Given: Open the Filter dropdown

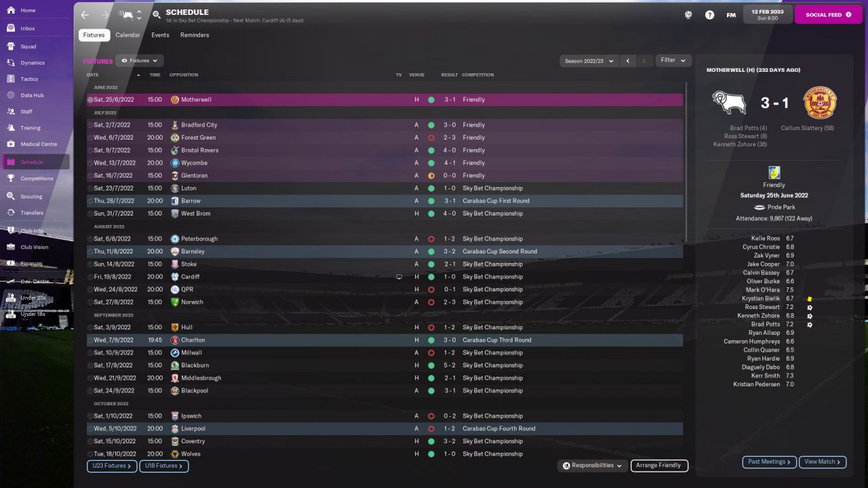Looking at the screenshot, I should pos(673,60).
